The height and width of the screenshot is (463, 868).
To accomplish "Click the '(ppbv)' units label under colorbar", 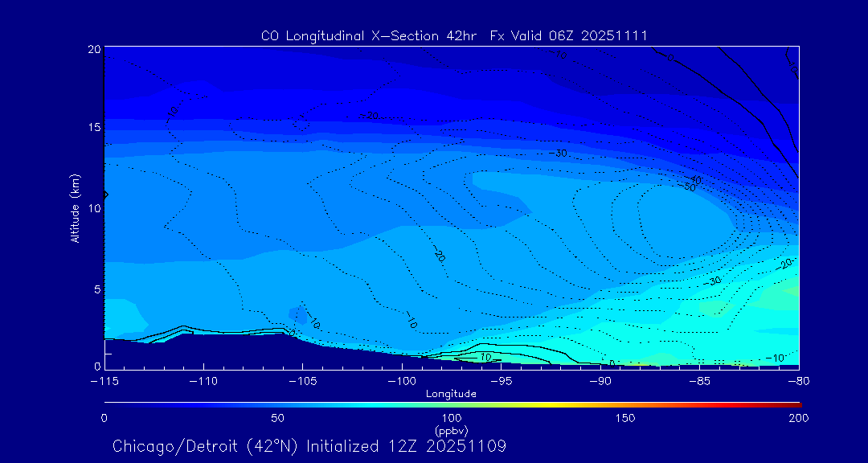I will pos(451,431).
